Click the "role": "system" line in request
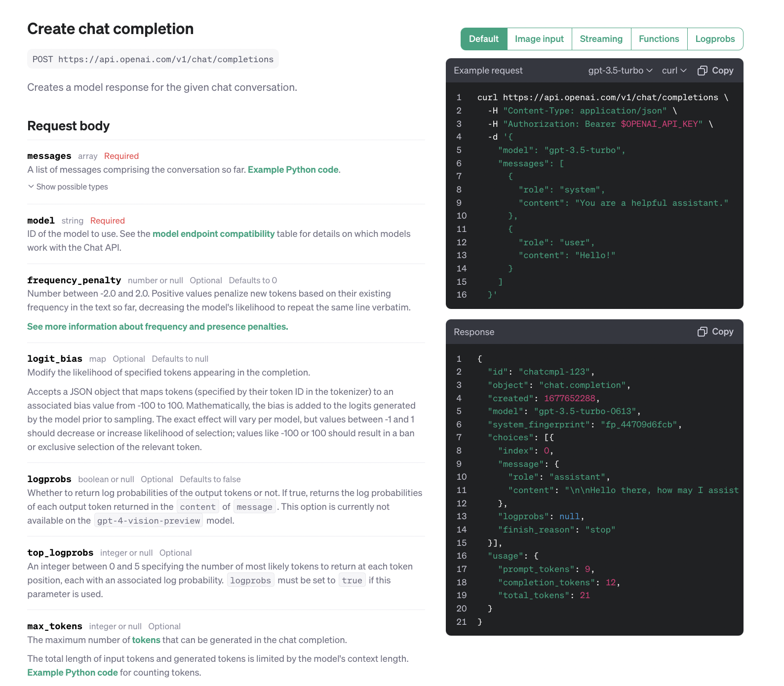 click(561, 190)
